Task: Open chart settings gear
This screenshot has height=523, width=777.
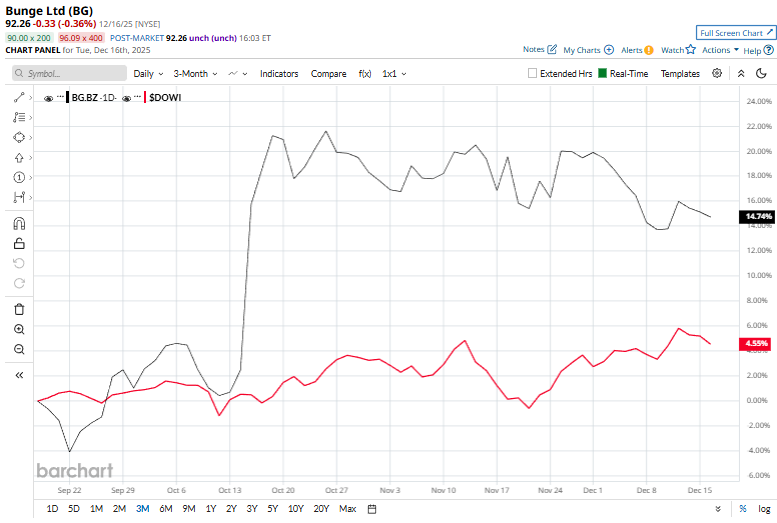Action: click(717, 73)
